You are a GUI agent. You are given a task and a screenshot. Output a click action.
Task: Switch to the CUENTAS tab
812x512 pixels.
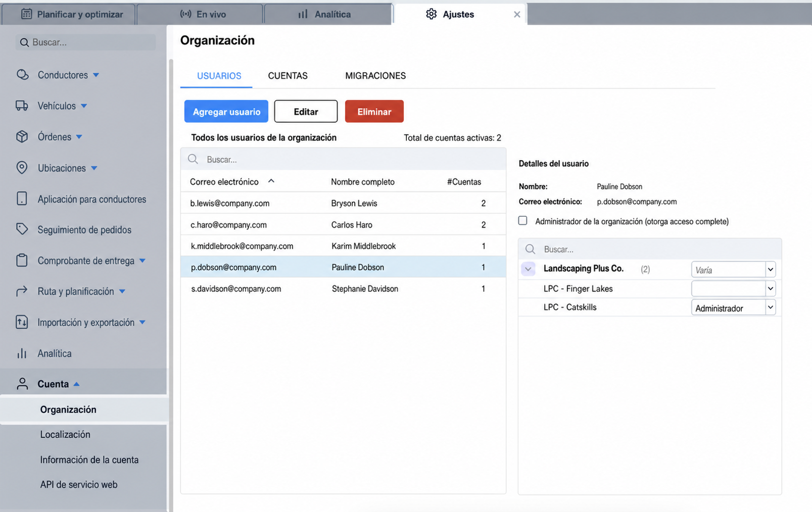pyautogui.click(x=288, y=76)
